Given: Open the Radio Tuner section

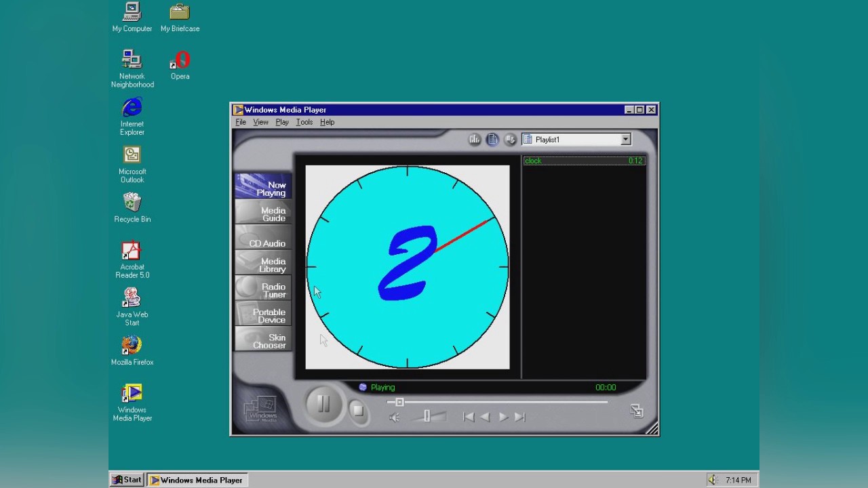Looking at the screenshot, I should coord(263,289).
